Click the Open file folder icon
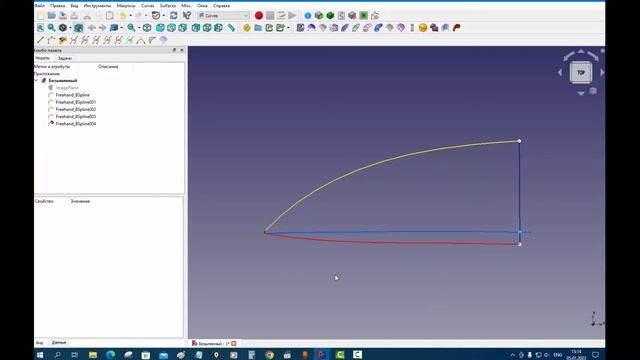 pos(51,16)
